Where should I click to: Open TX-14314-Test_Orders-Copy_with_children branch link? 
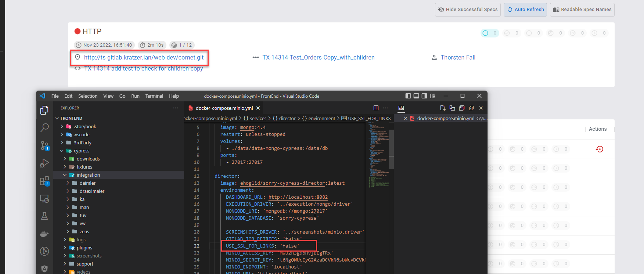(x=319, y=57)
